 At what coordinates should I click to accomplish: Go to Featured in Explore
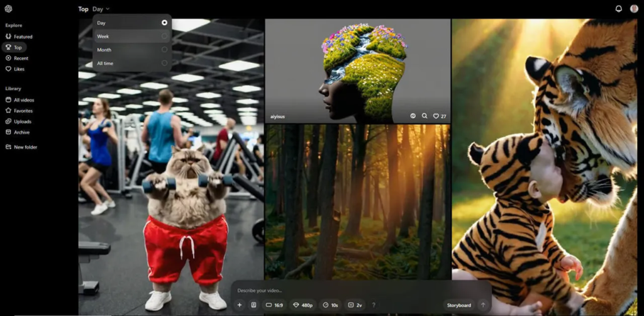point(23,37)
